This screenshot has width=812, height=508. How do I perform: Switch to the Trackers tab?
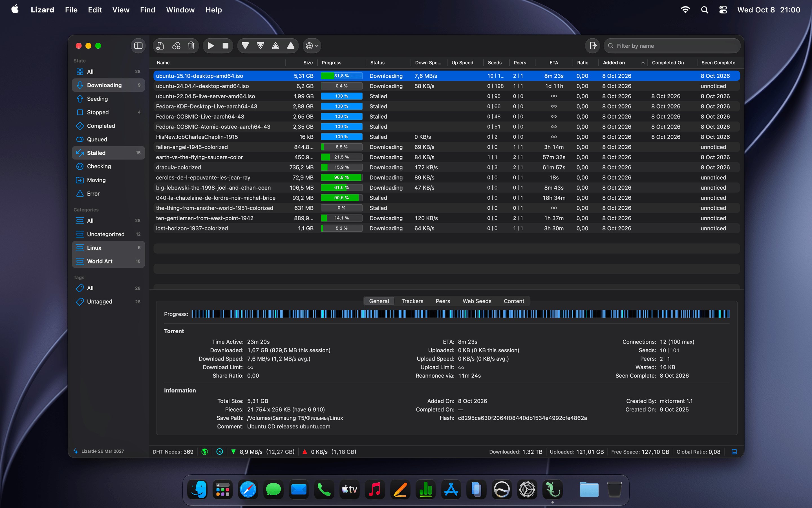coord(412,301)
